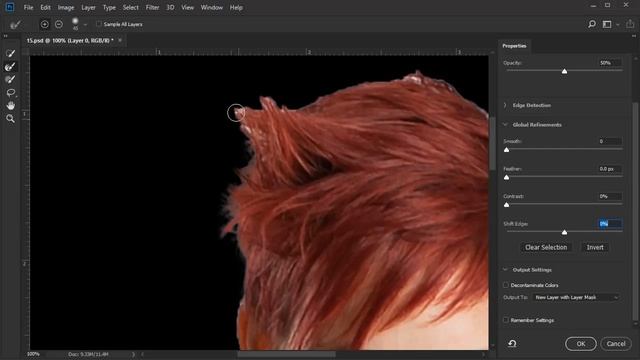Enable Sample All Layers checkbox
Image resolution: width=640 pixels, height=360 pixels.
(x=99, y=24)
